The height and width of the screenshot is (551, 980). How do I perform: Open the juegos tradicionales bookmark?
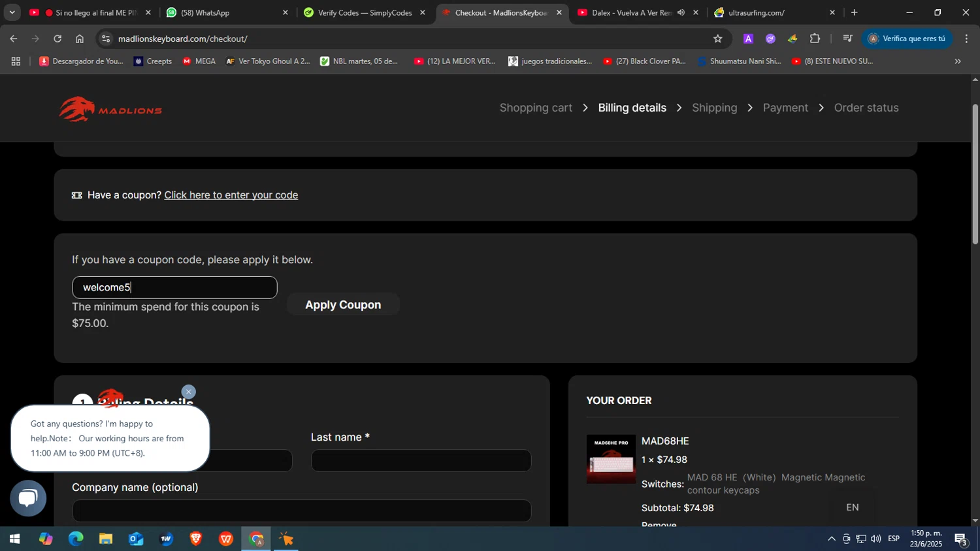(550, 61)
